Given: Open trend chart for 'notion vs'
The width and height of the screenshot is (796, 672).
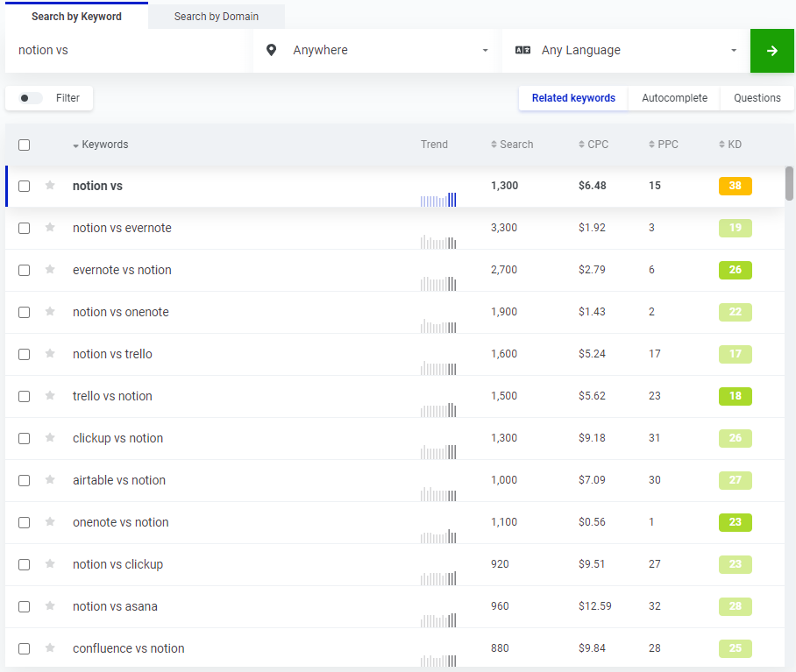Looking at the screenshot, I should (438, 199).
